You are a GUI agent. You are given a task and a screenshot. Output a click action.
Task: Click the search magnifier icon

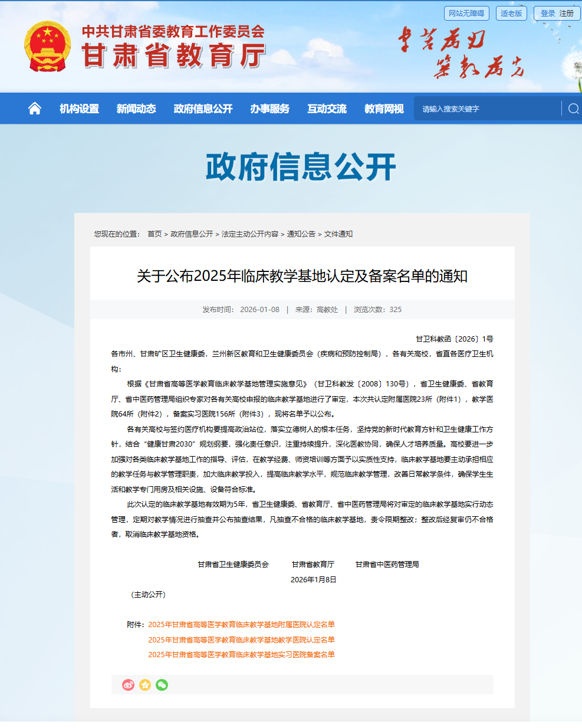point(573,109)
